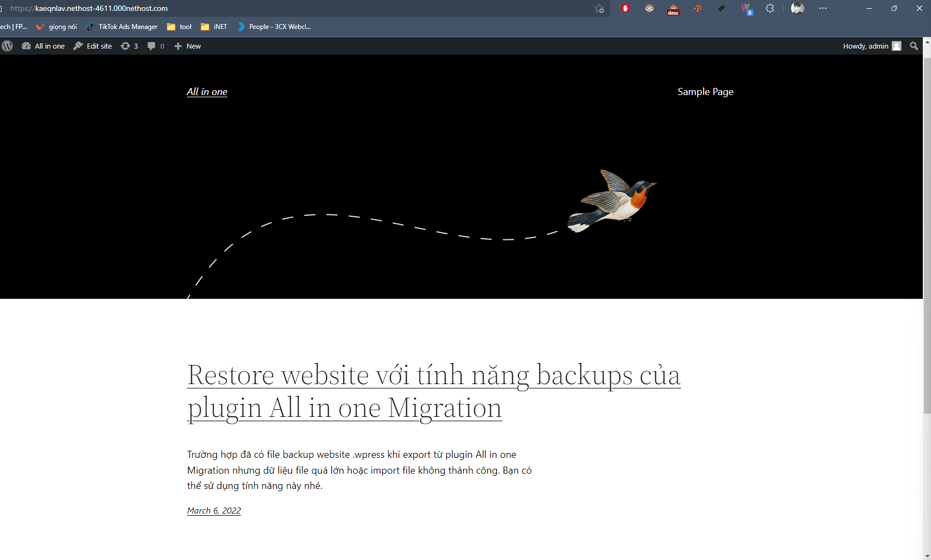Open People - 3CX Webclient bookmark
The height and width of the screenshot is (560, 931).
274,26
